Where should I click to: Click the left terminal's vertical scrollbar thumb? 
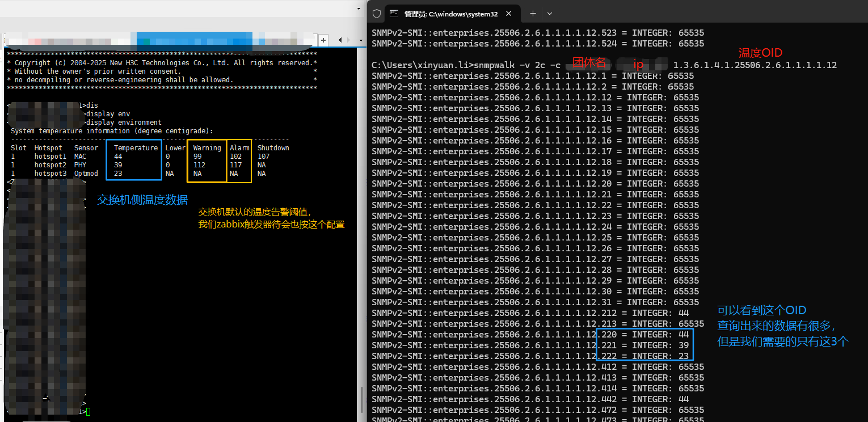click(361, 401)
